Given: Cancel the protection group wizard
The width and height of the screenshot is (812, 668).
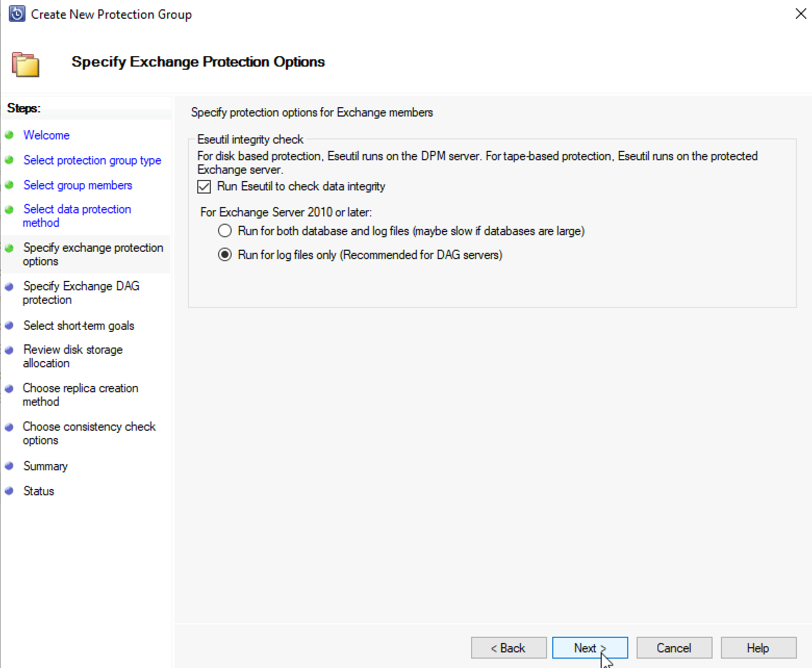Looking at the screenshot, I should [674, 648].
